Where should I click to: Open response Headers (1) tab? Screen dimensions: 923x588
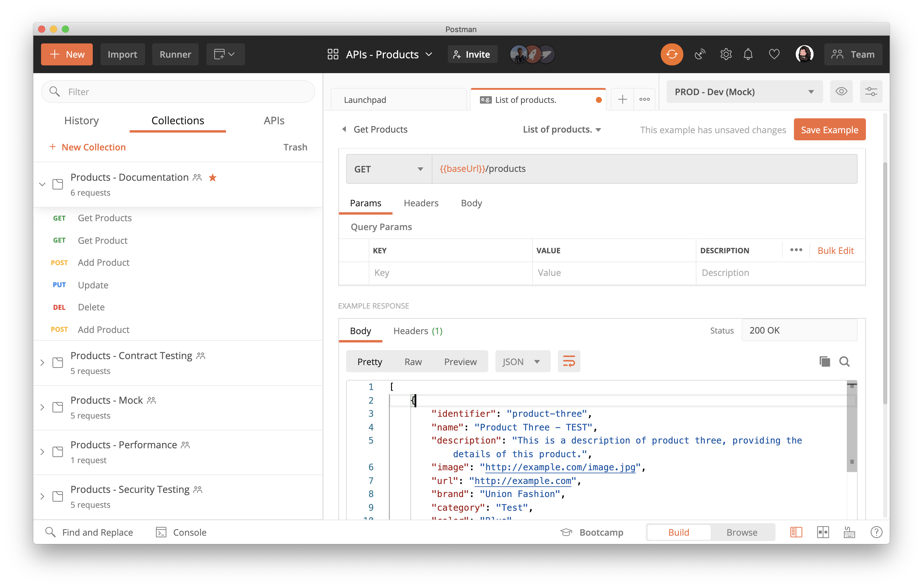(x=418, y=330)
